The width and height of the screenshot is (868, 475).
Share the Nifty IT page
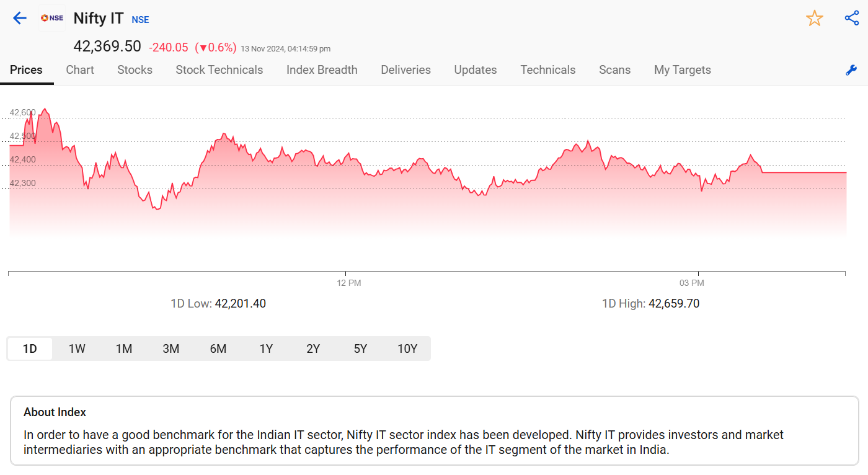(852, 18)
